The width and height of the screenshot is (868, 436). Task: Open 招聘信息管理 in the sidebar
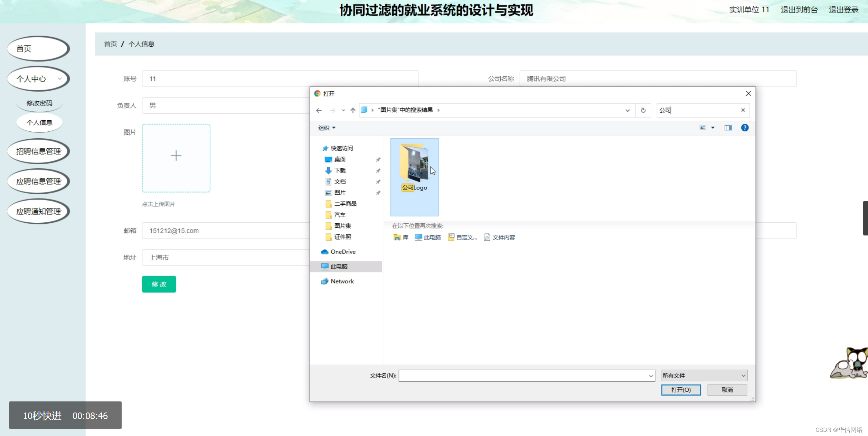[x=38, y=151]
